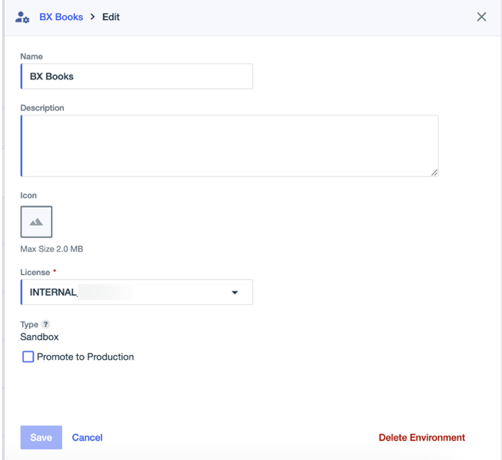
Task: Enable Promote to Production checkbox
Action: (x=28, y=357)
